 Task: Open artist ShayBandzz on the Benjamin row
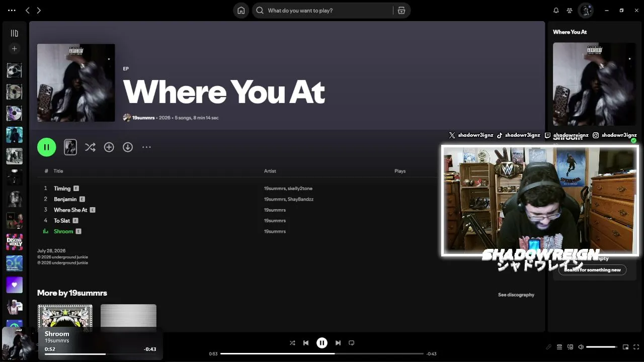(x=301, y=199)
